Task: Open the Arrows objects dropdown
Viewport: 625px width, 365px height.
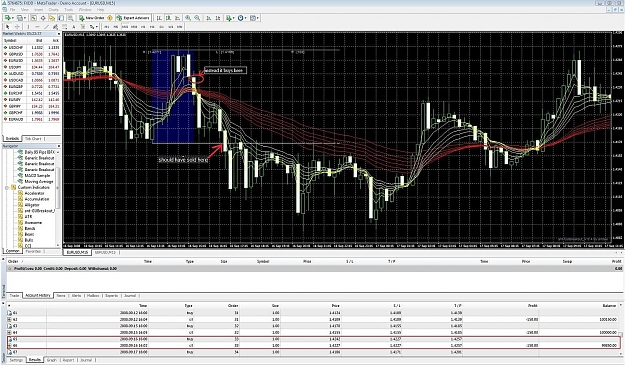Action: (94, 27)
